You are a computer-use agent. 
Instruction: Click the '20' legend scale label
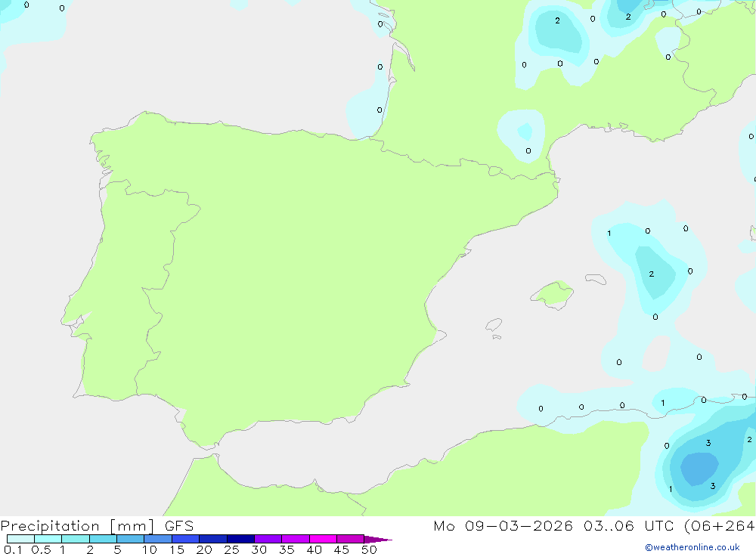(204, 549)
